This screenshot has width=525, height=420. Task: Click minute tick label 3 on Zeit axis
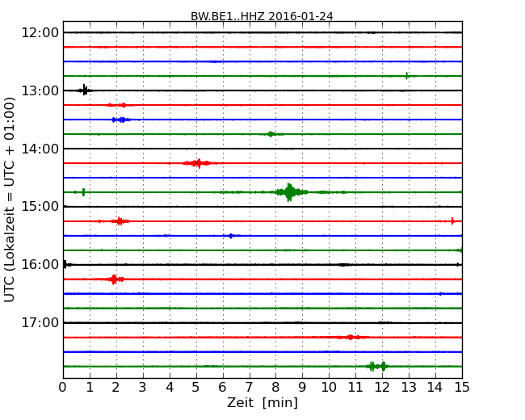tap(143, 387)
